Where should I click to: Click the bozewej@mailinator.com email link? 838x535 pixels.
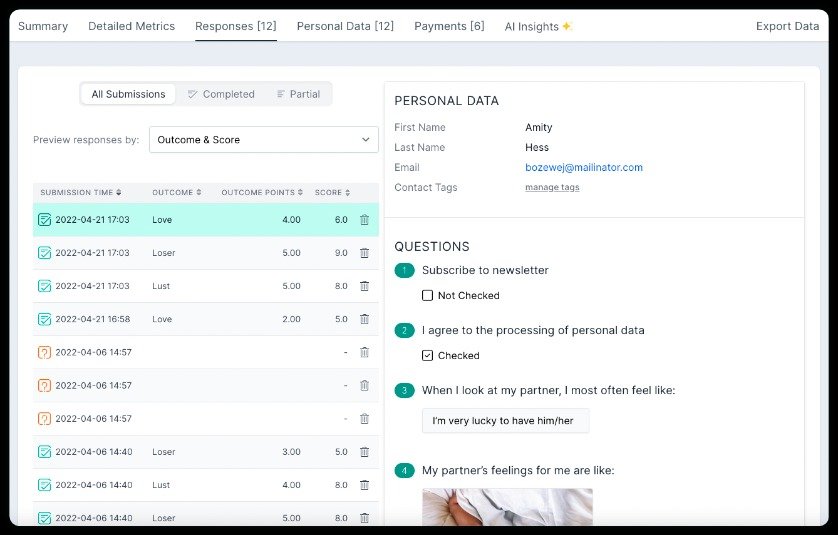584,168
